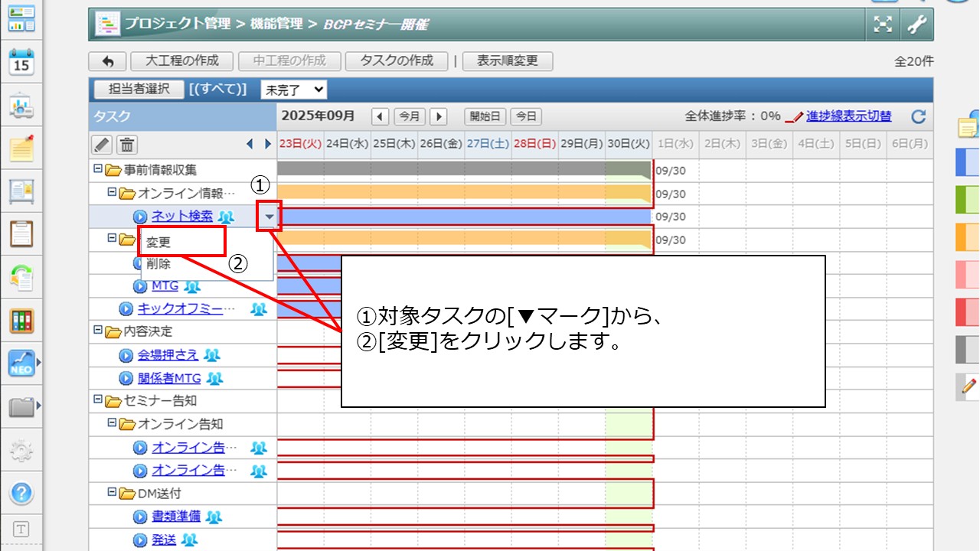980x551 pixels.
Task: Open the ▼ dropdown next to ネット検索
Action: pyautogui.click(x=269, y=217)
